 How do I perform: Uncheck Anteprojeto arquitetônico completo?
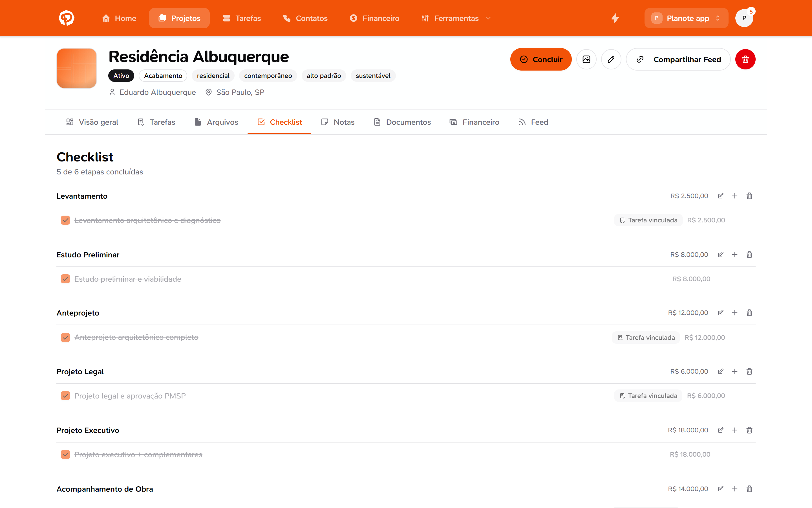click(x=65, y=337)
